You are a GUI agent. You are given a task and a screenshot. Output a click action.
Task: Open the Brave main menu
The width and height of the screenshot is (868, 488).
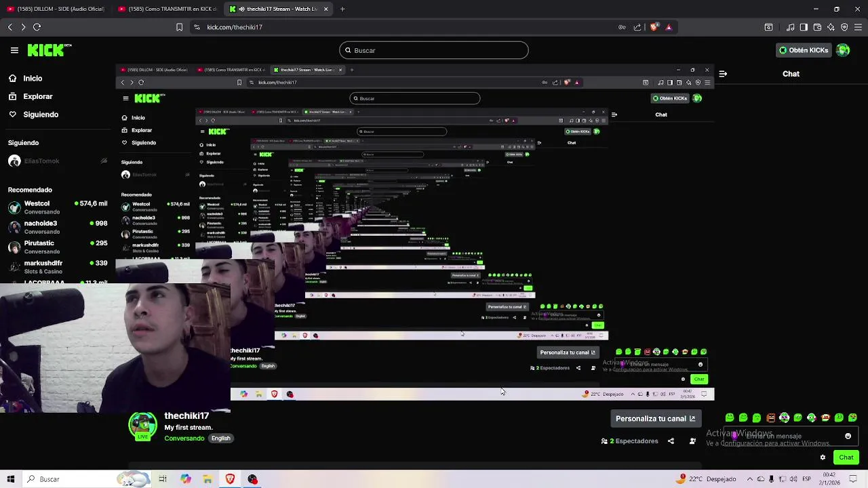[858, 27]
